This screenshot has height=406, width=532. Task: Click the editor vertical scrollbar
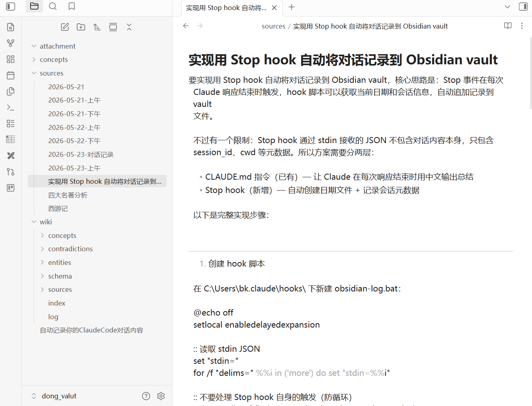point(531,73)
